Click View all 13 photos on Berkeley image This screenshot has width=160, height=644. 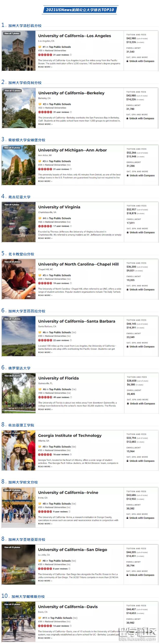pos(13,90)
